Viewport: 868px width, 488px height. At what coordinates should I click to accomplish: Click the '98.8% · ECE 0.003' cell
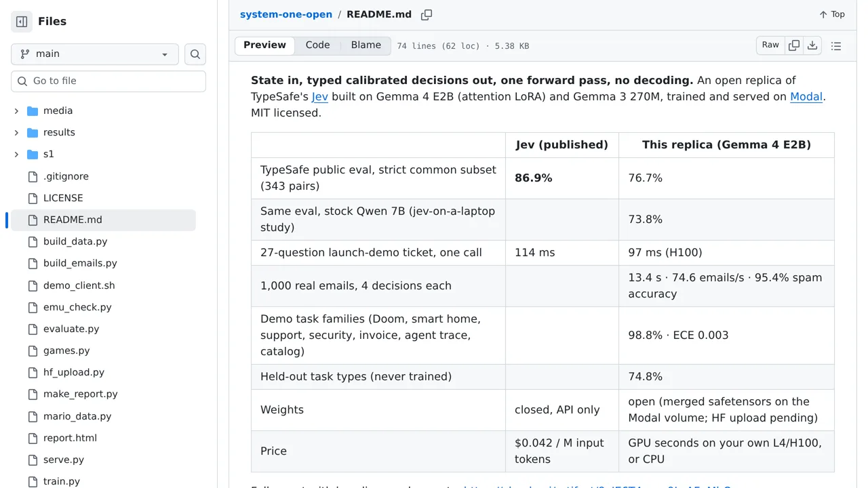(726, 335)
